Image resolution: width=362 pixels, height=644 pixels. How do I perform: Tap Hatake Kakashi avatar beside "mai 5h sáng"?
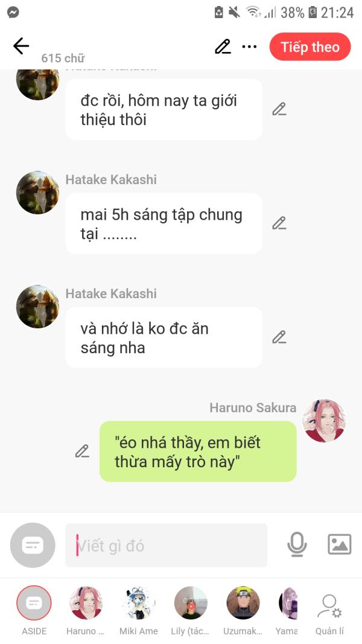click(37, 193)
